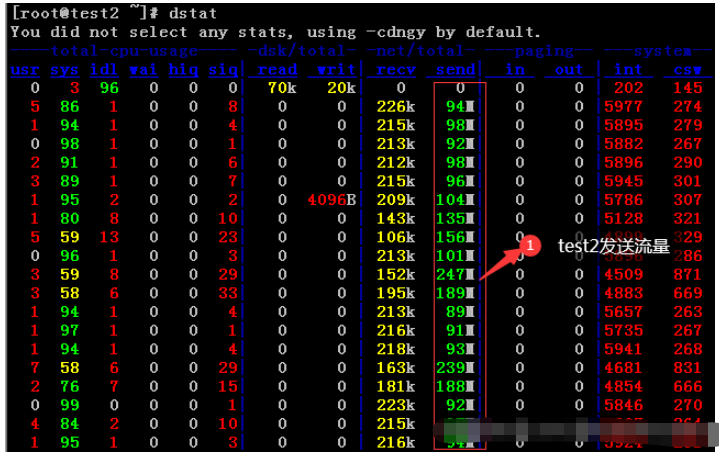
Task: Click the 'sys' column header
Action: click(65, 70)
